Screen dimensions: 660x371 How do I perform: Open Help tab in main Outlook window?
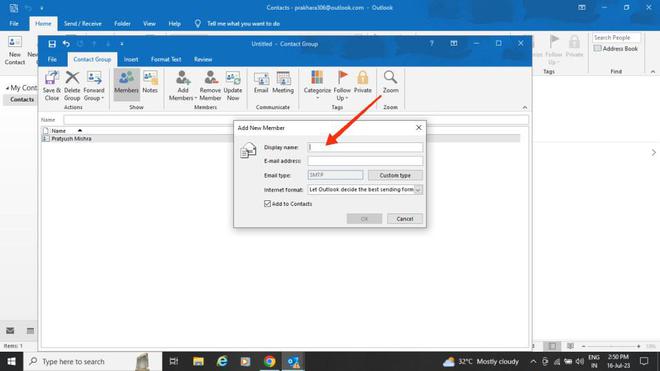coord(175,24)
